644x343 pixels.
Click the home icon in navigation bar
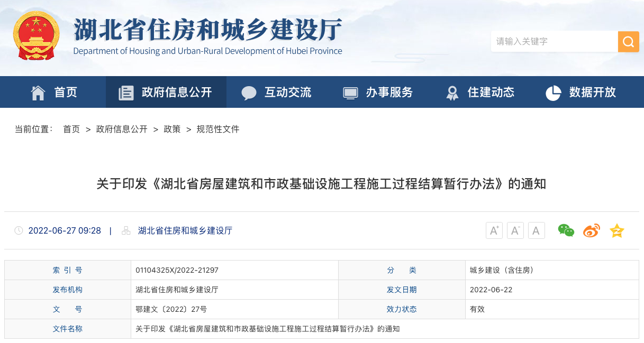pos(38,92)
